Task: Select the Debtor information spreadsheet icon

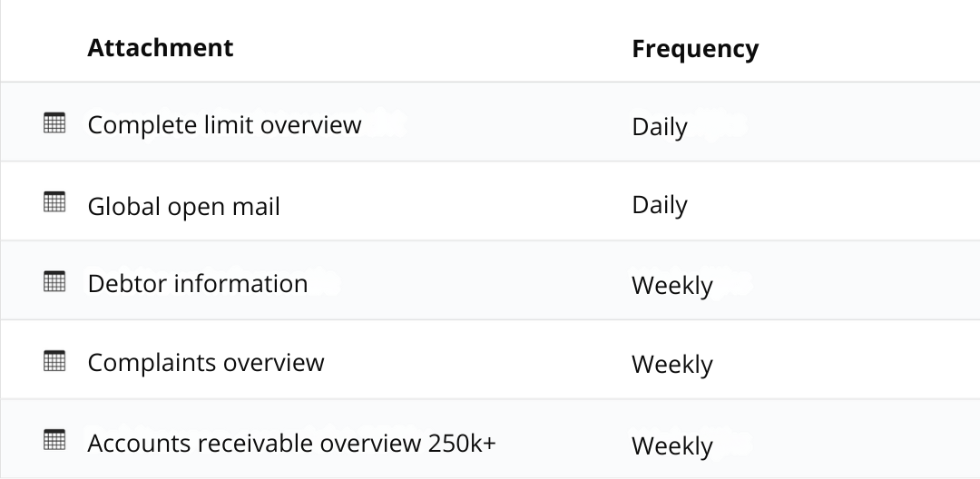Action: tap(54, 282)
